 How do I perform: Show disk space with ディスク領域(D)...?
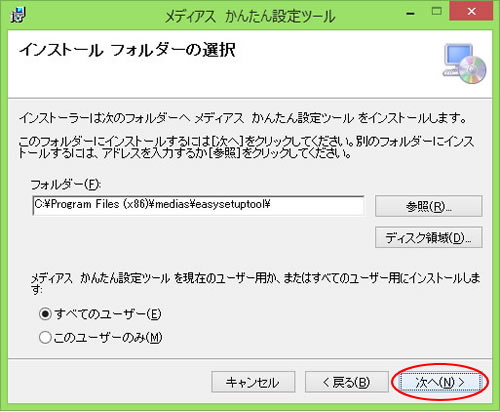428,238
